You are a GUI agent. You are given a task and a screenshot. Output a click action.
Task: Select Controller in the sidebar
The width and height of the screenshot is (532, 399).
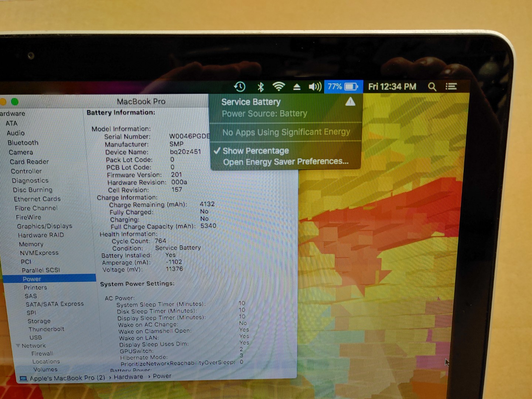26,171
